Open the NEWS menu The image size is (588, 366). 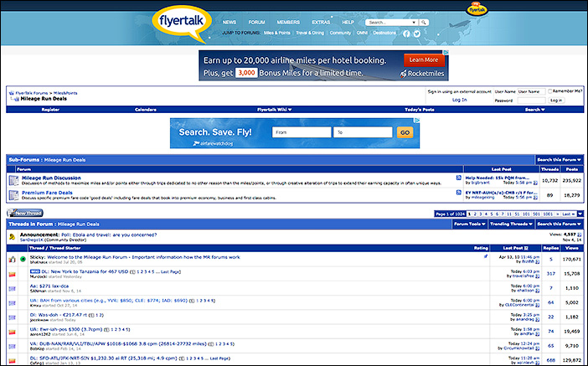click(230, 23)
